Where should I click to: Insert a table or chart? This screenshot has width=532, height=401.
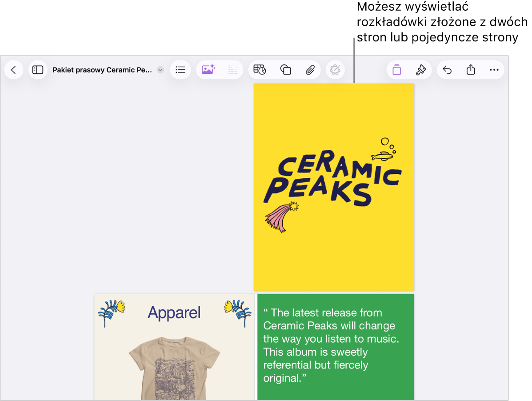coord(260,70)
